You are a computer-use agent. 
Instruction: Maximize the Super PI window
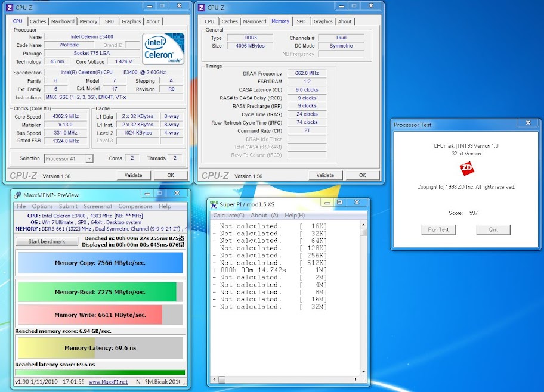(340, 203)
